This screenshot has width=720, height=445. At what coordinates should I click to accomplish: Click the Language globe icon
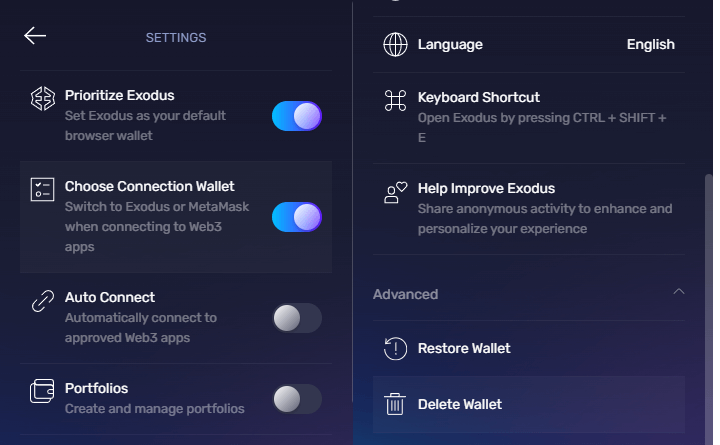396,45
